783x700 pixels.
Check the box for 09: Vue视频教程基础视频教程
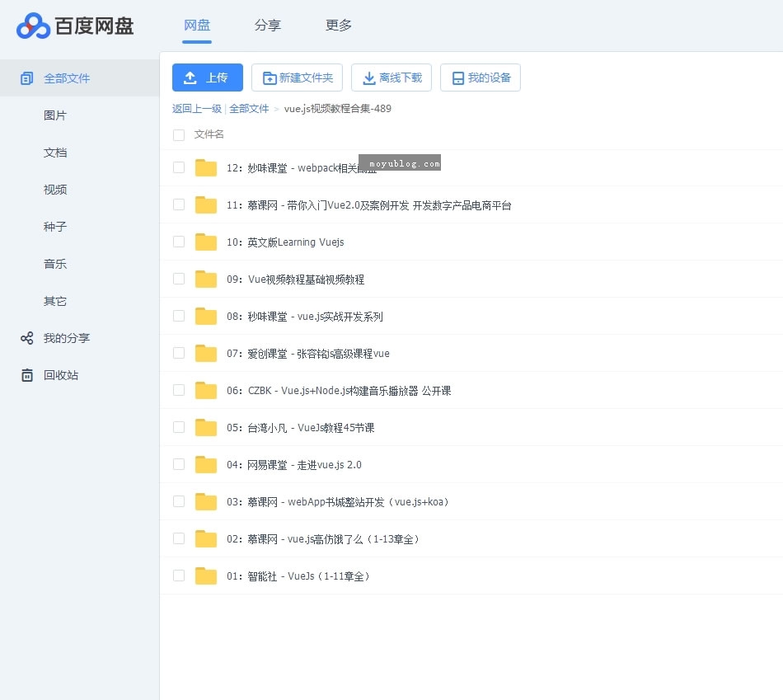coord(179,279)
